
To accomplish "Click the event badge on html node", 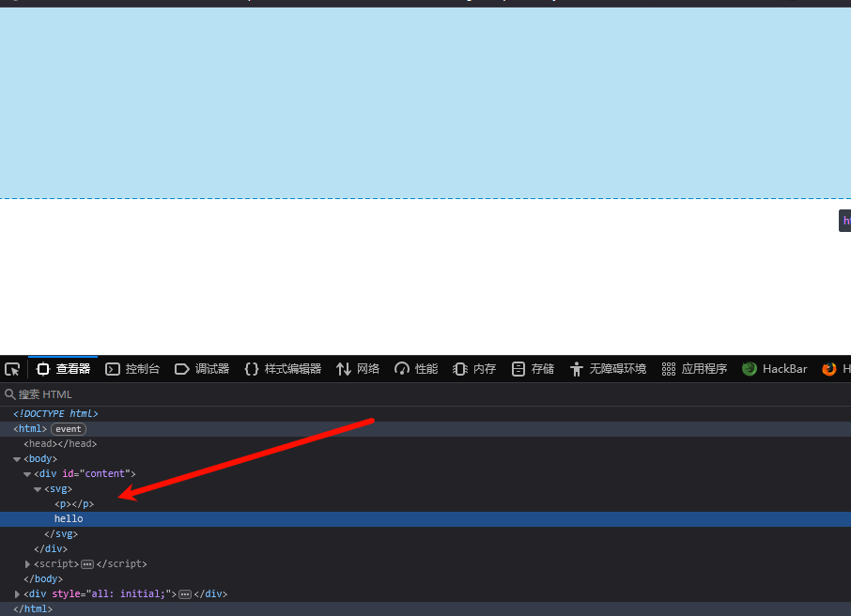I will click(69, 429).
